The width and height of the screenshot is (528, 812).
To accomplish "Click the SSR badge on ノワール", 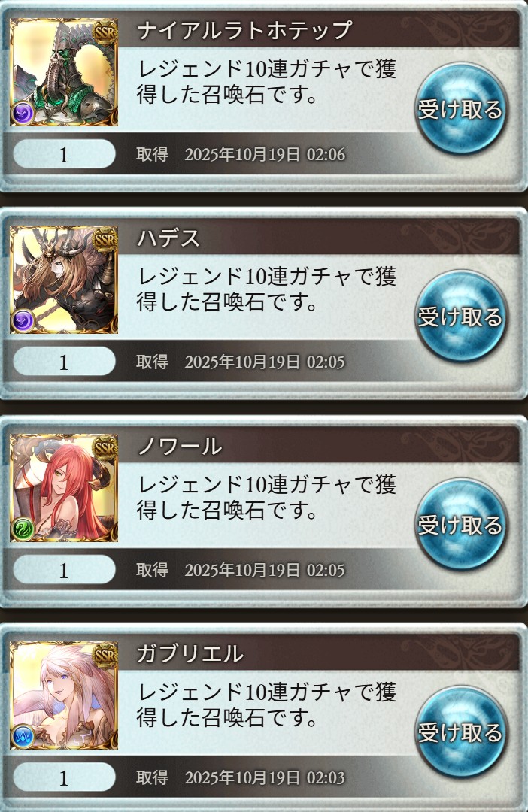I will point(105,448).
